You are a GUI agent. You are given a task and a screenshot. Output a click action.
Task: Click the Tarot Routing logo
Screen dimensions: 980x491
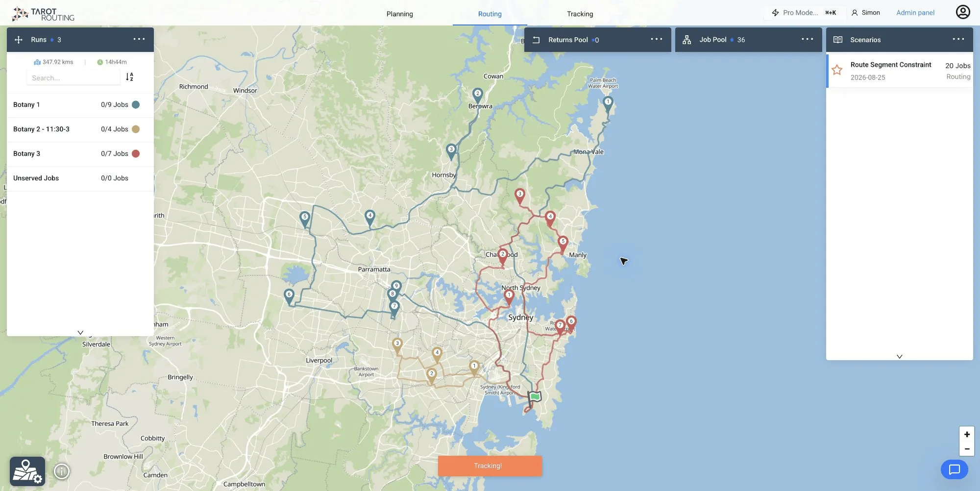[43, 14]
